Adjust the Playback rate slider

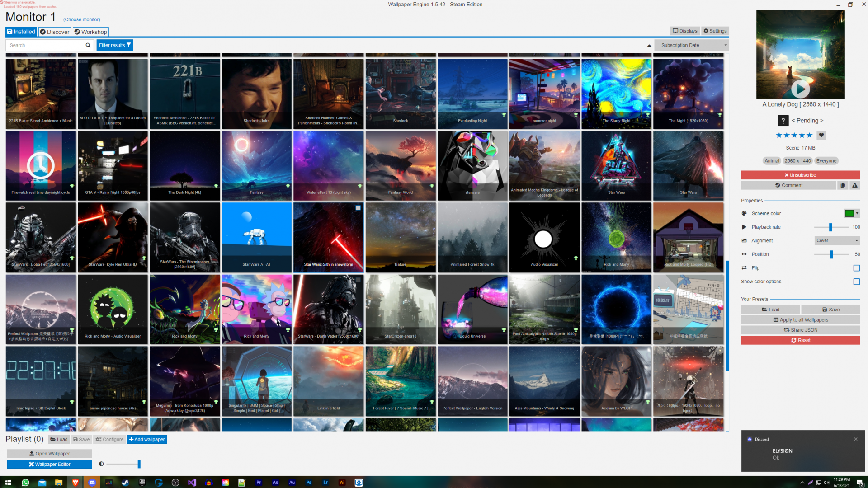tap(830, 227)
